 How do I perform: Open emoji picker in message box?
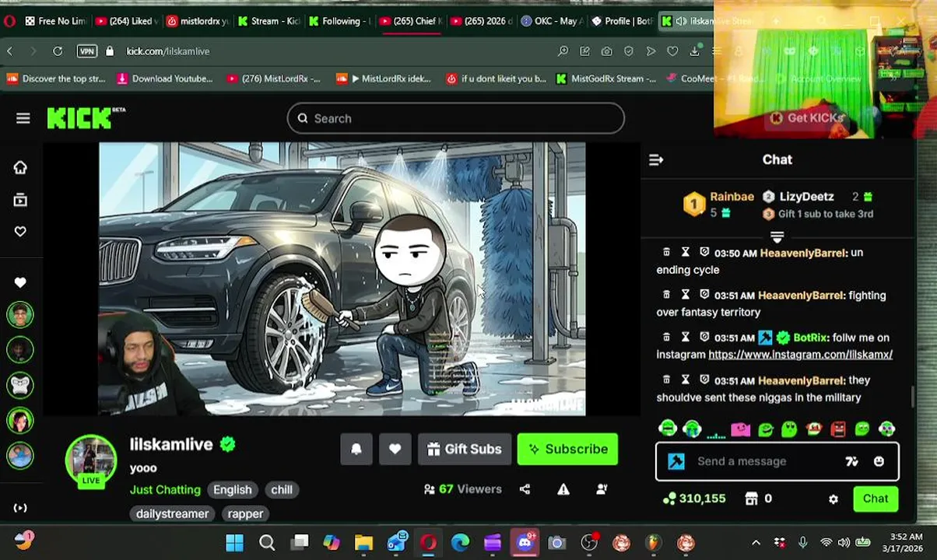point(879,461)
